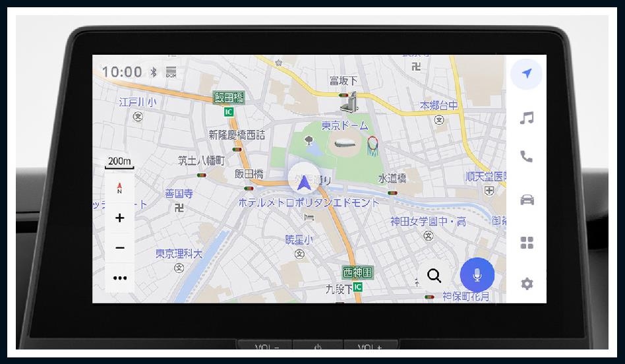Tap the current position arrow marker
This screenshot has height=364, width=625.
[303, 181]
